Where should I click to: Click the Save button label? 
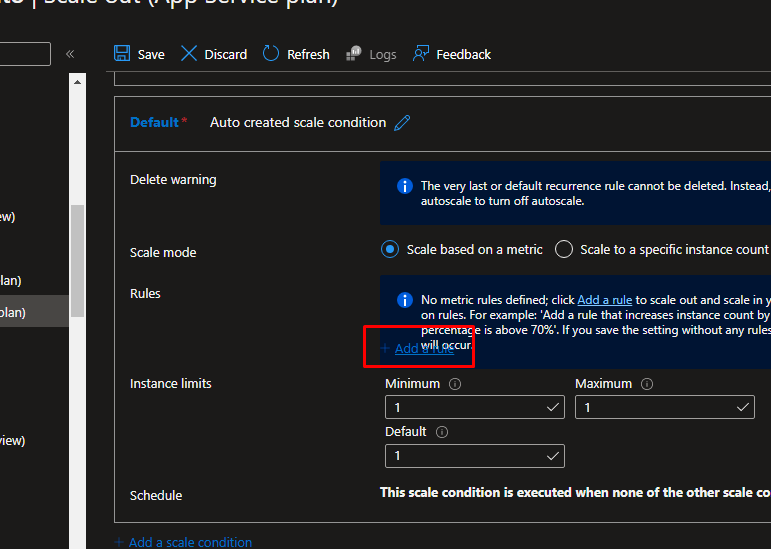pyautogui.click(x=151, y=54)
